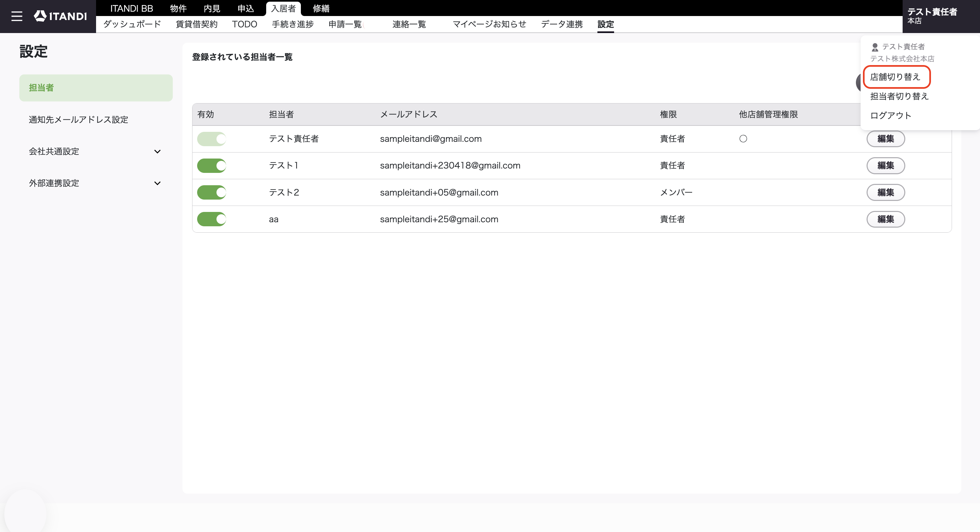Click the name テスト責任者 in the table
The height and width of the screenshot is (532, 980).
(294, 139)
